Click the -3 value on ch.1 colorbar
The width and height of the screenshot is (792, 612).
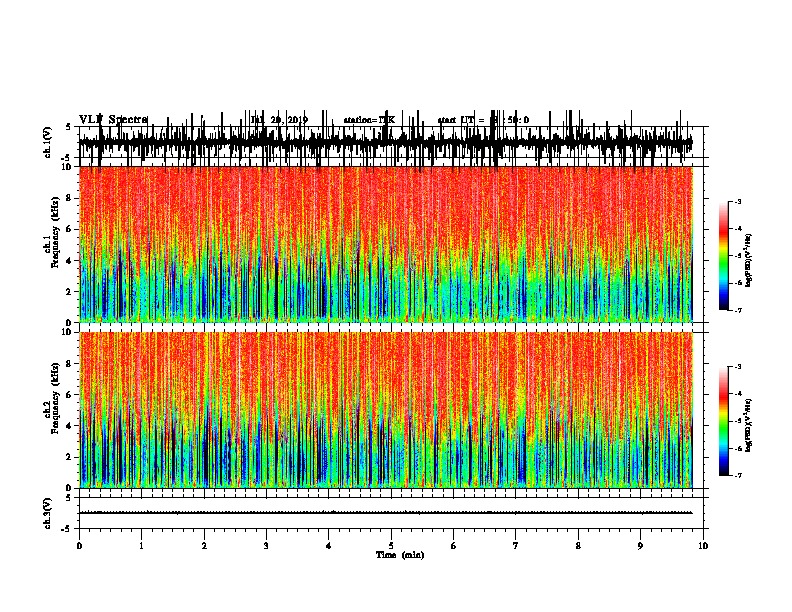coord(737,202)
